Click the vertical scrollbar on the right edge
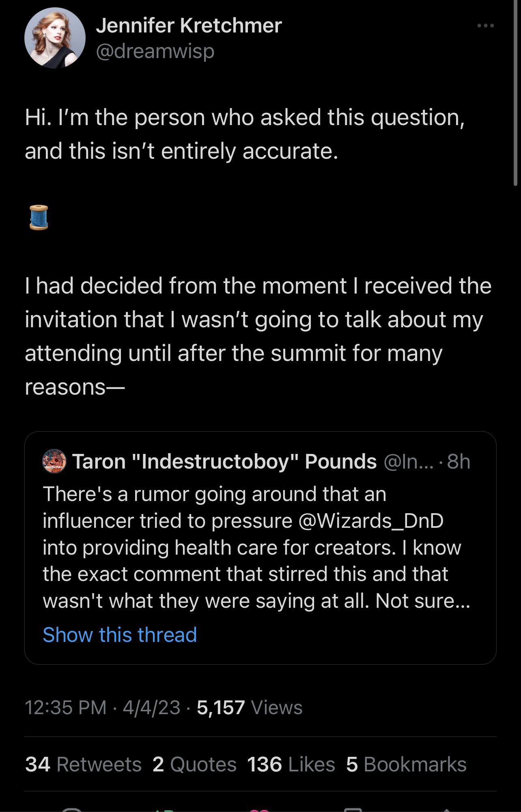Viewport: 521px width, 812px height. [x=515, y=93]
